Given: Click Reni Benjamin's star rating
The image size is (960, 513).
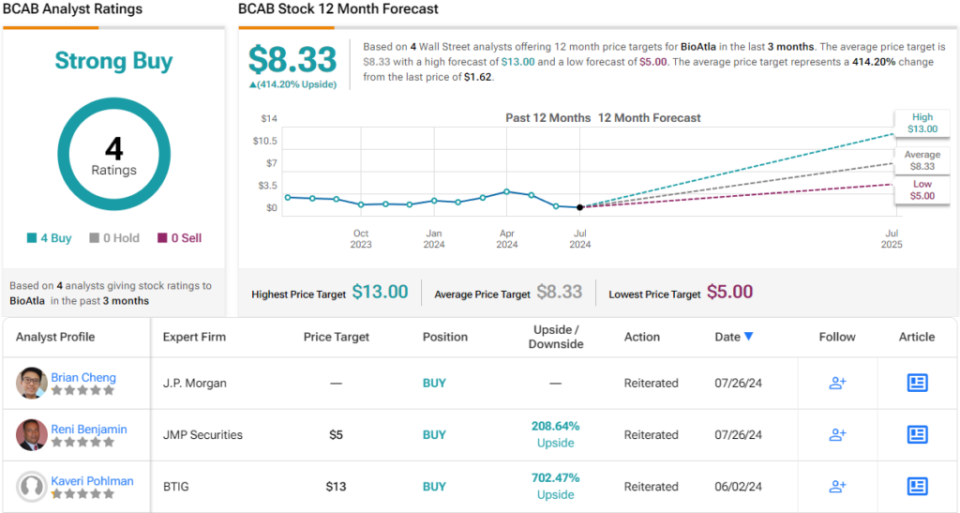Looking at the screenshot, I should click(83, 442).
